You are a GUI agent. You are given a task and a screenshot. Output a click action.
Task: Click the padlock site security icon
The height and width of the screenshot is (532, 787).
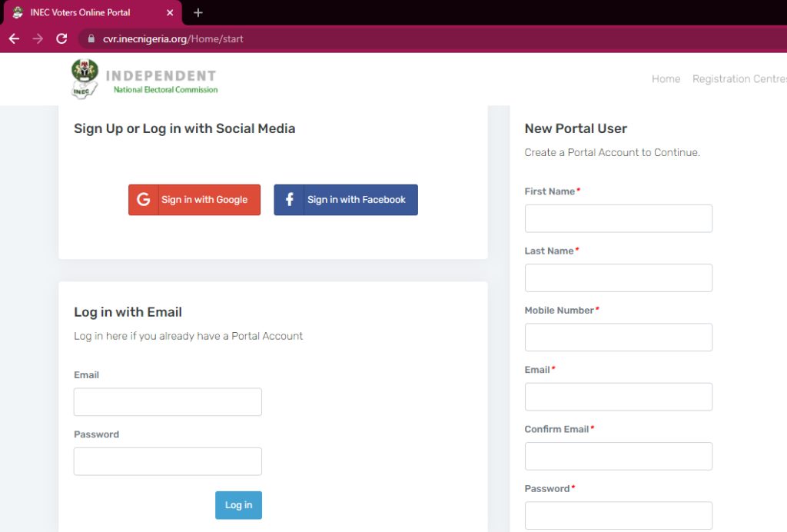click(91, 38)
